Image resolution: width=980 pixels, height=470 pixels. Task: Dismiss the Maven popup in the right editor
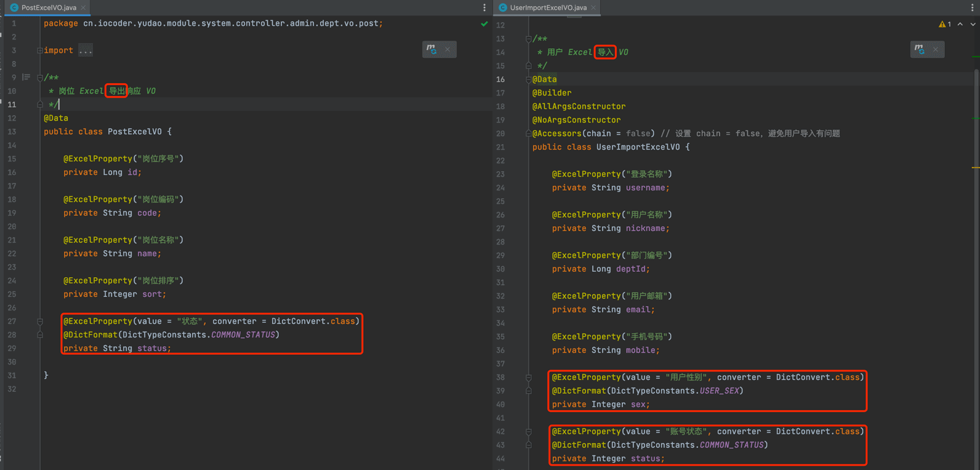(x=935, y=49)
